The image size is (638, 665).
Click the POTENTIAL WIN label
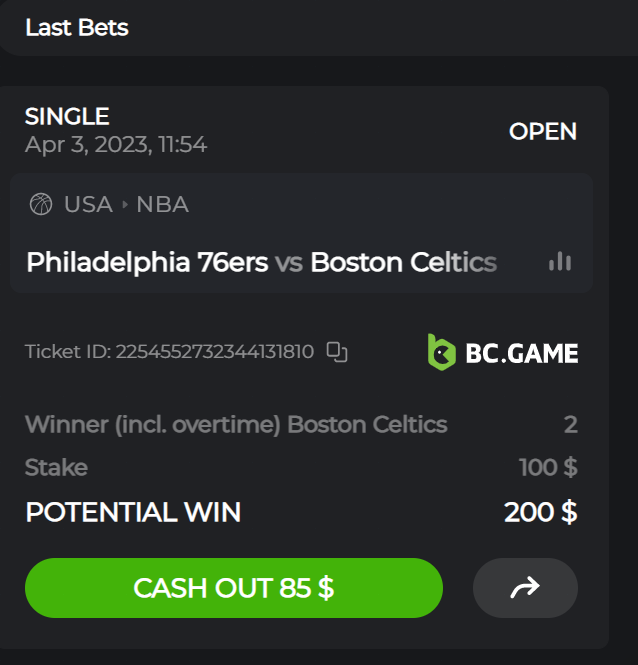[x=133, y=512]
